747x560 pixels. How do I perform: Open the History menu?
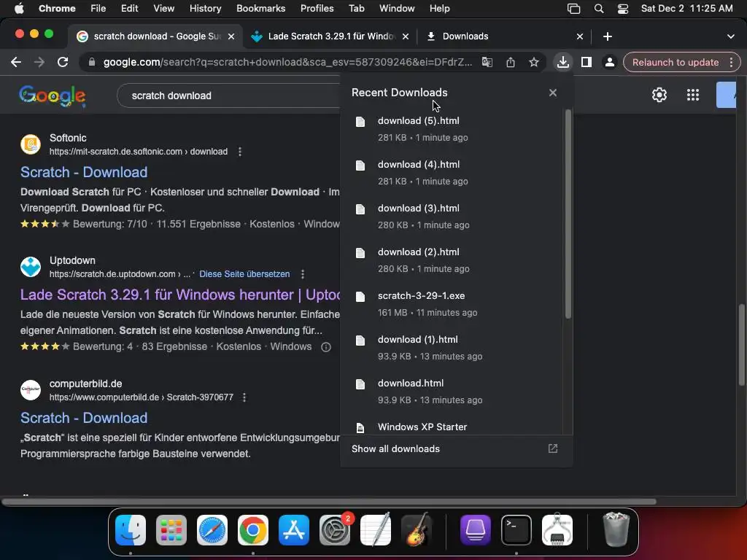point(205,9)
